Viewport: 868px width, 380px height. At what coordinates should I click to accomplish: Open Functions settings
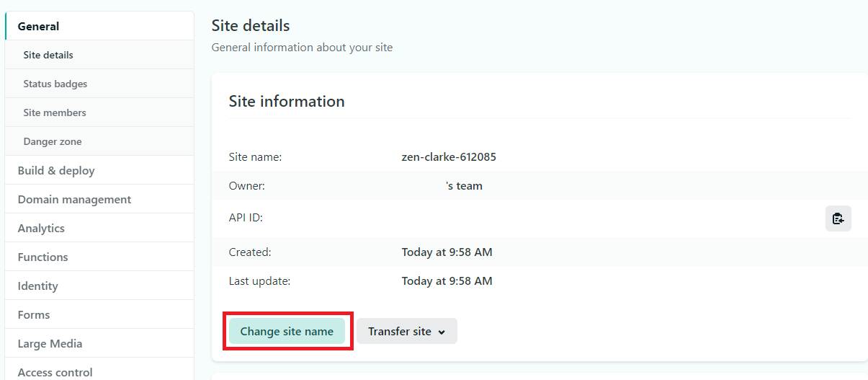(99, 257)
